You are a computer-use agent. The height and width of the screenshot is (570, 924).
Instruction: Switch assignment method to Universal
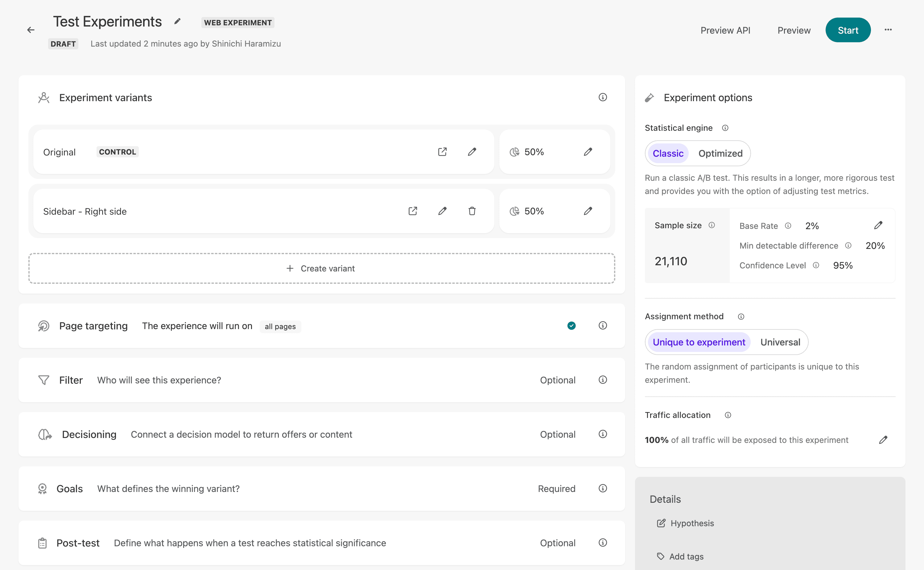(x=780, y=342)
